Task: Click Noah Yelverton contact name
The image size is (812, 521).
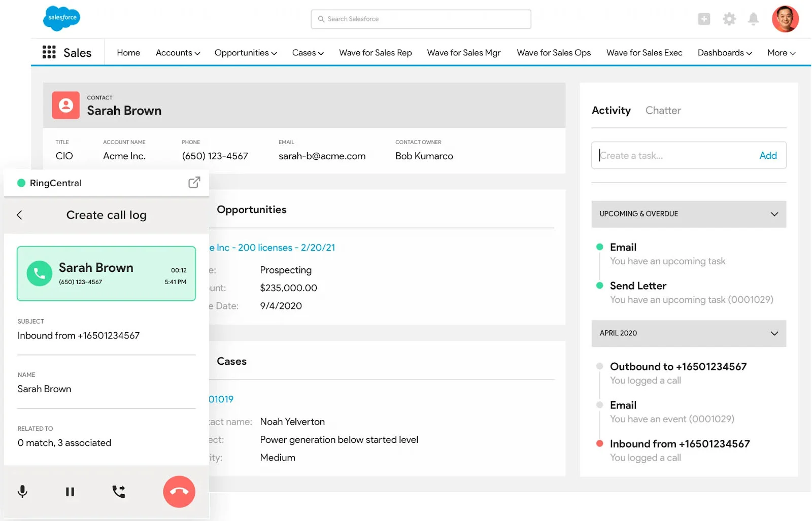Action: (x=292, y=422)
